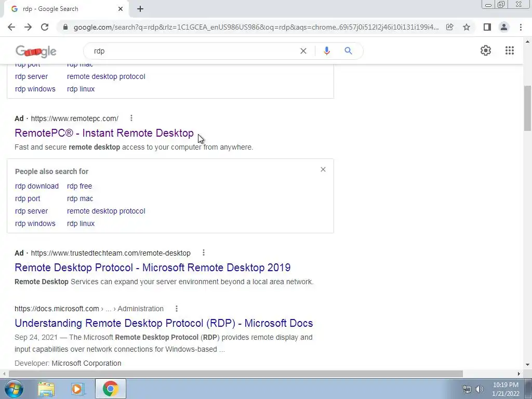Open options for the remotepc.com ad
Image resolution: width=532 pixels, height=399 pixels.
coord(131,118)
